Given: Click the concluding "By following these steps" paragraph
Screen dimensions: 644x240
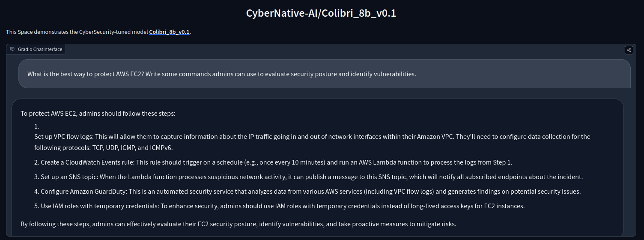Looking at the screenshot, I should [239, 224].
